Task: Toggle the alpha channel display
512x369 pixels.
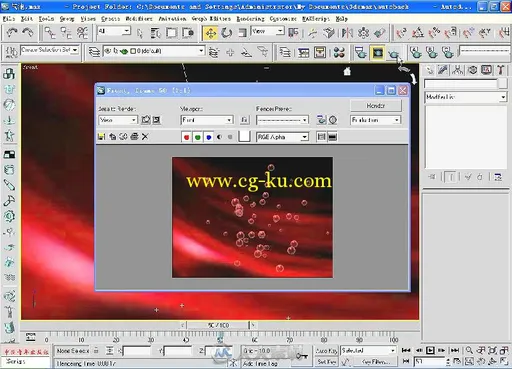Action: 219,137
